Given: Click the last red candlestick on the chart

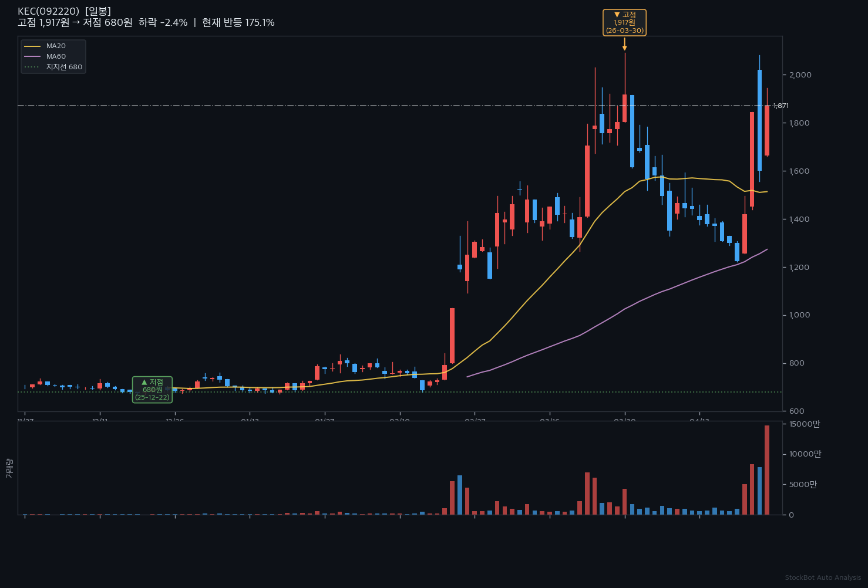Looking at the screenshot, I should click(x=767, y=130).
